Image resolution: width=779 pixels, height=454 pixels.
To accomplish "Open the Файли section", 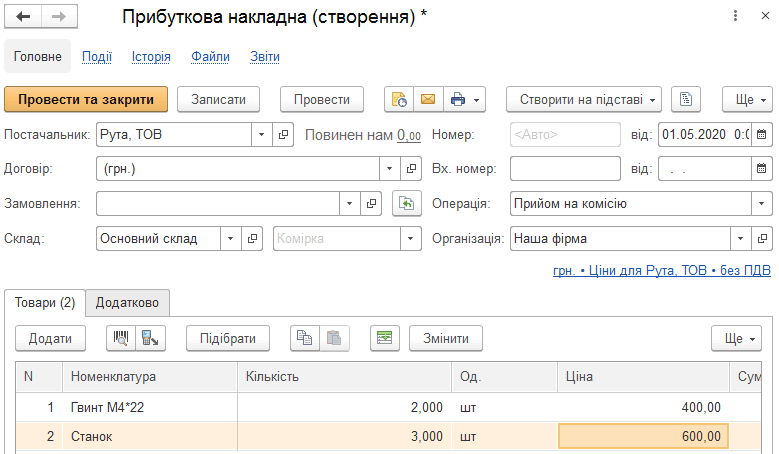I will 211,57.
